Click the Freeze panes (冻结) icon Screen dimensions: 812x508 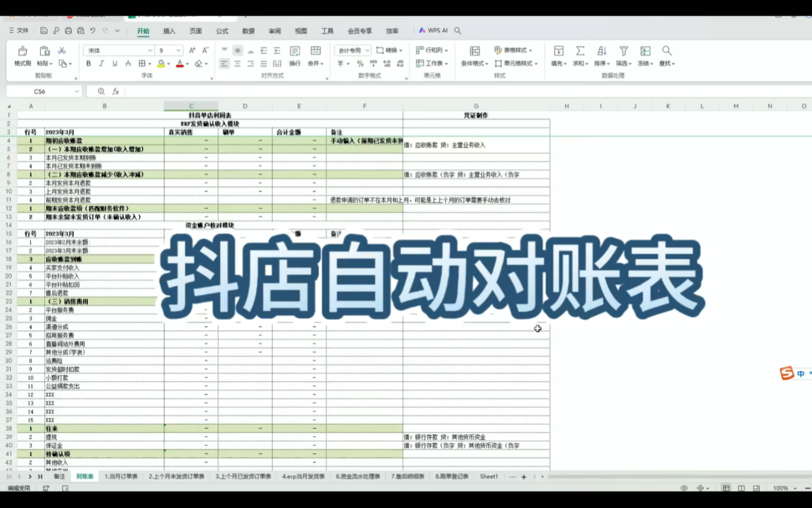pyautogui.click(x=645, y=51)
